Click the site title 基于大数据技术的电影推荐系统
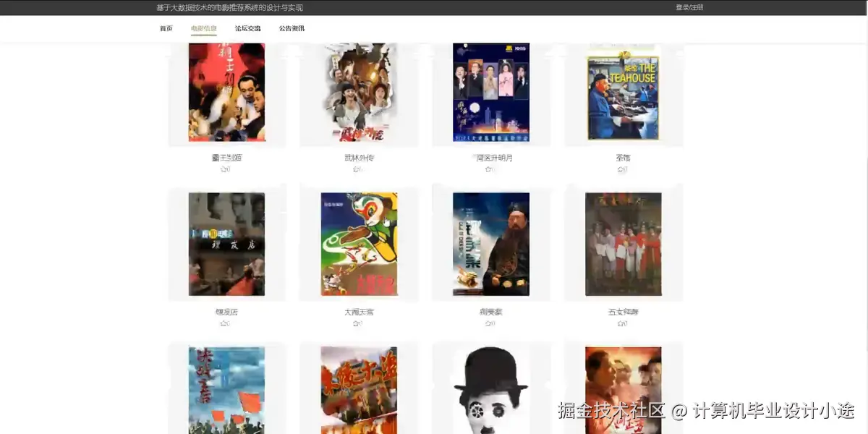This screenshot has height=434, width=868. 229,7
